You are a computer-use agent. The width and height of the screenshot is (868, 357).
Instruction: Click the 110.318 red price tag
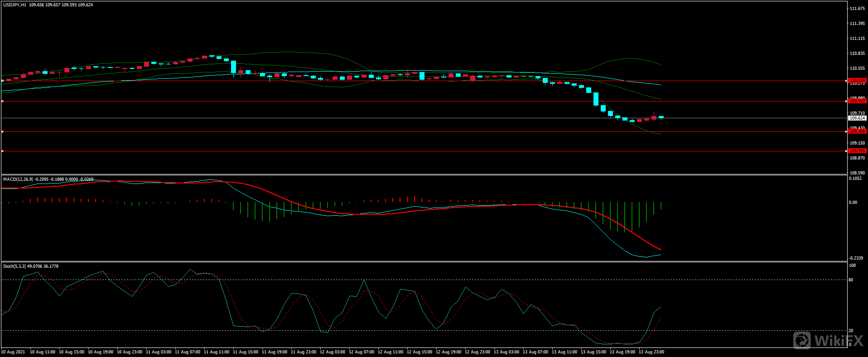[857, 81]
